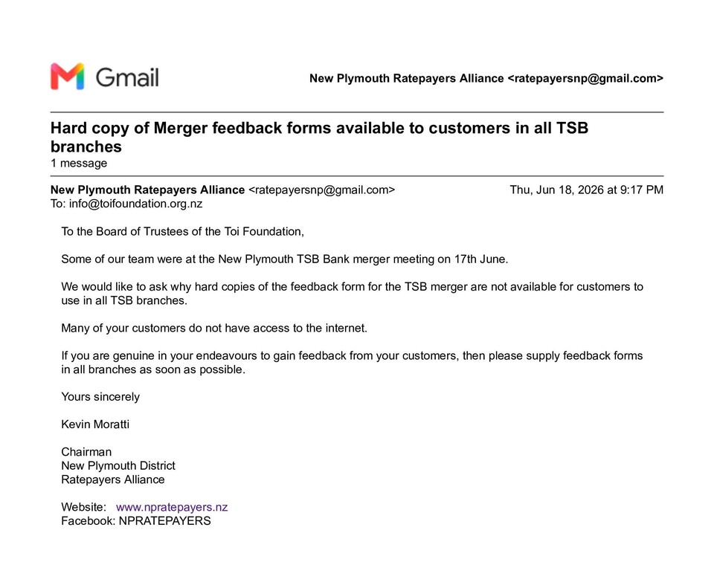Click sender address ratepayersnp@gmail.com in message header
Screen dimensions: 714x588
tap(322, 190)
